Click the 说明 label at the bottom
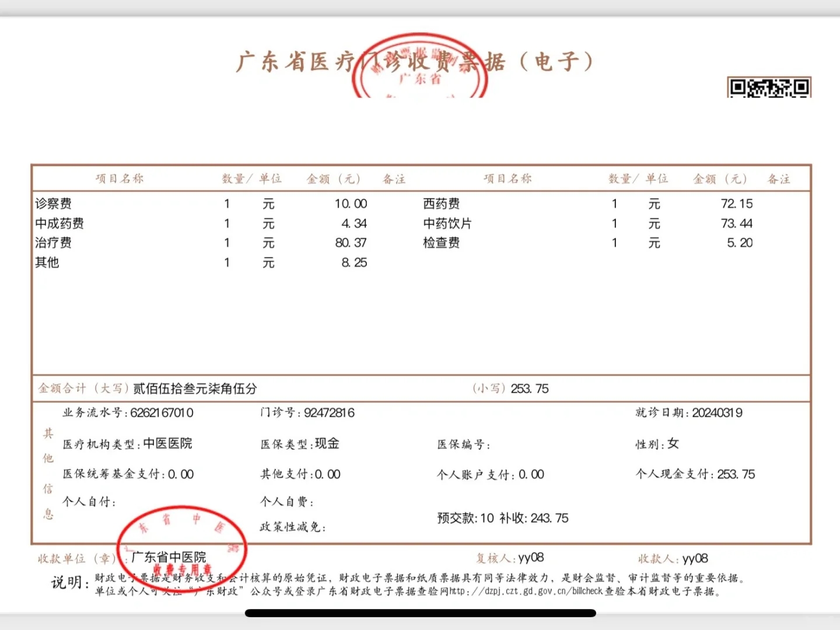Image resolution: width=840 pixels, height=630 pixels. 71,582
